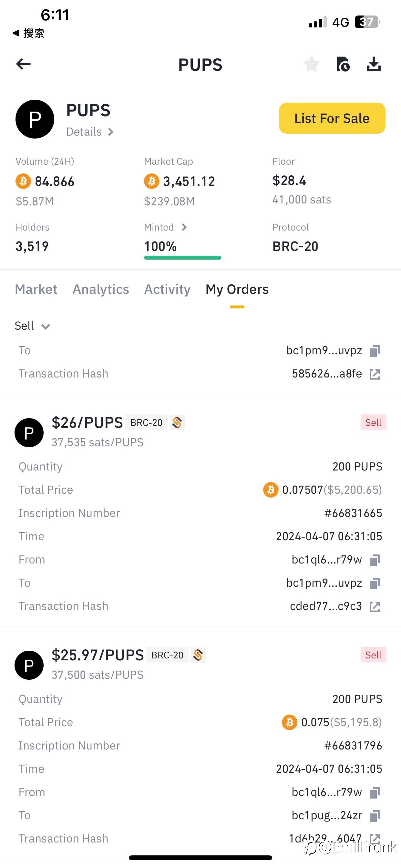Copy From address in $26/PUPS order
The height and width of the screenshot is (868, 401).
(x=375, y=560)
